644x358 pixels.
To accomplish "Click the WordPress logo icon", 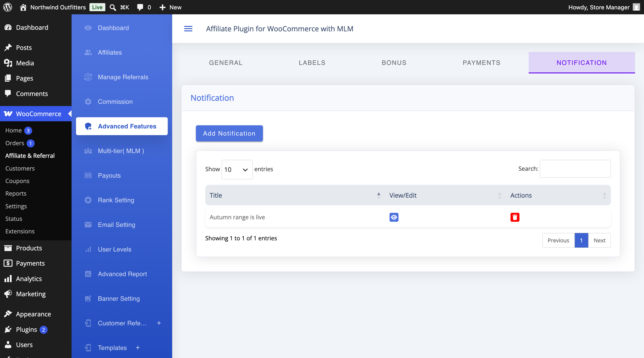I will 8,7.
